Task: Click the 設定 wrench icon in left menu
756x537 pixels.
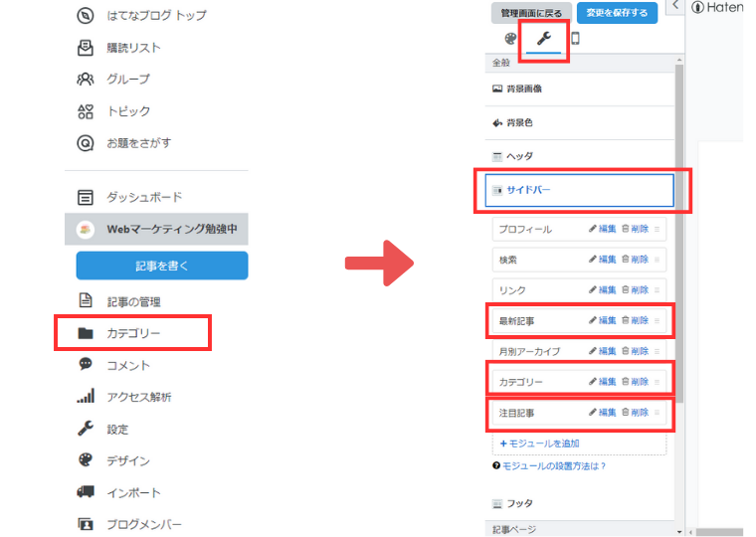Action: click(86, 428)
